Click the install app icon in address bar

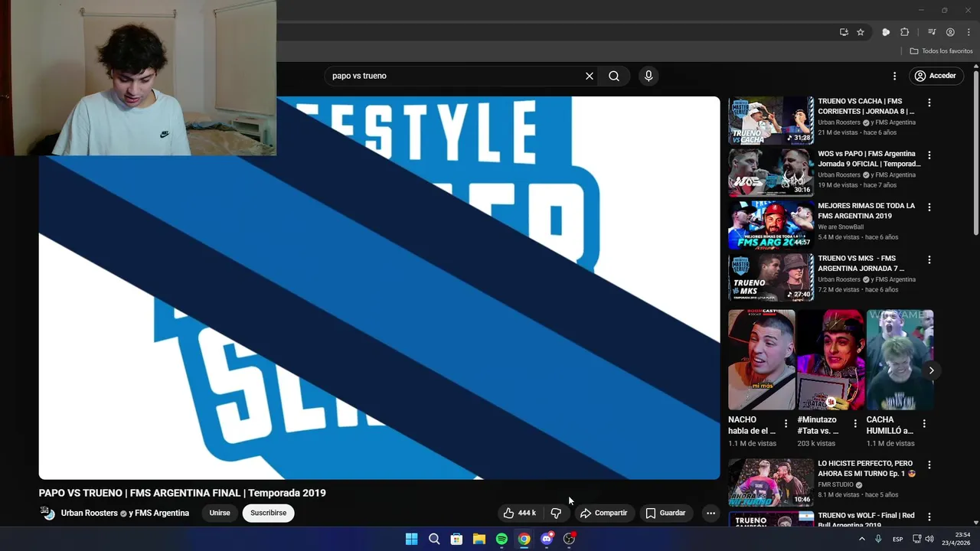(844, 32)
